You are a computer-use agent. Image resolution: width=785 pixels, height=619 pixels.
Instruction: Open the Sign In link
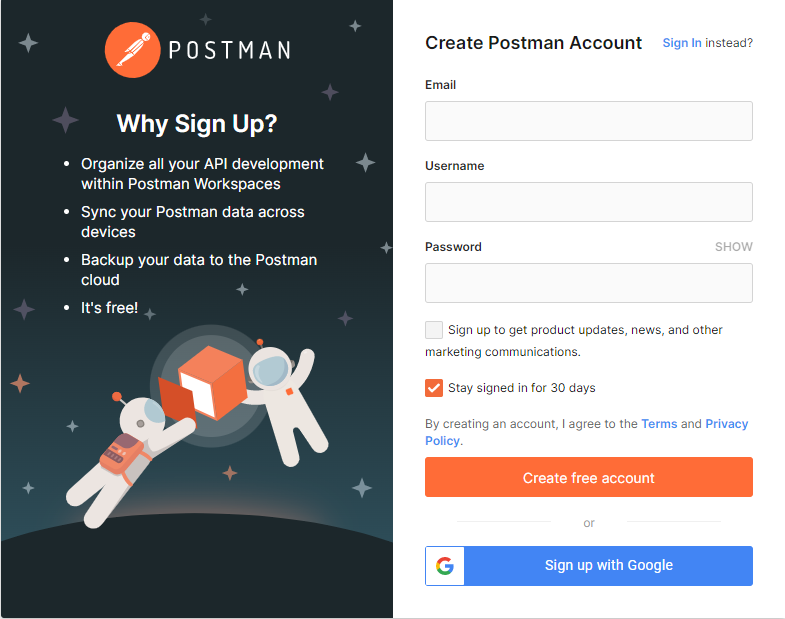tap(682, 43)
